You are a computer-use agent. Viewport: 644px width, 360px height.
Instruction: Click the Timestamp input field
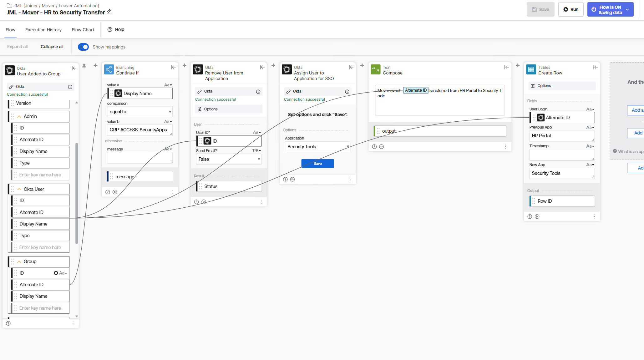point(562,155)
